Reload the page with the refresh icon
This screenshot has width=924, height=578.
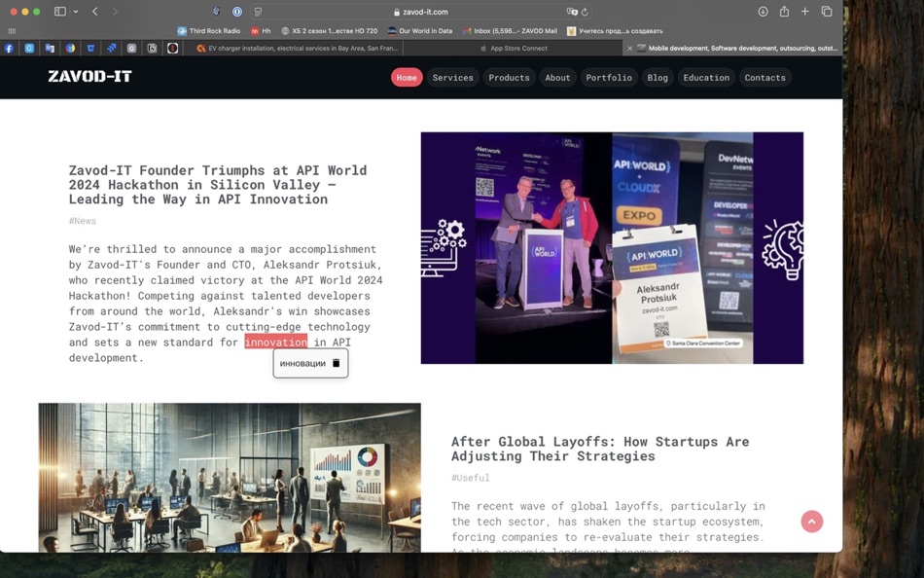585,12
